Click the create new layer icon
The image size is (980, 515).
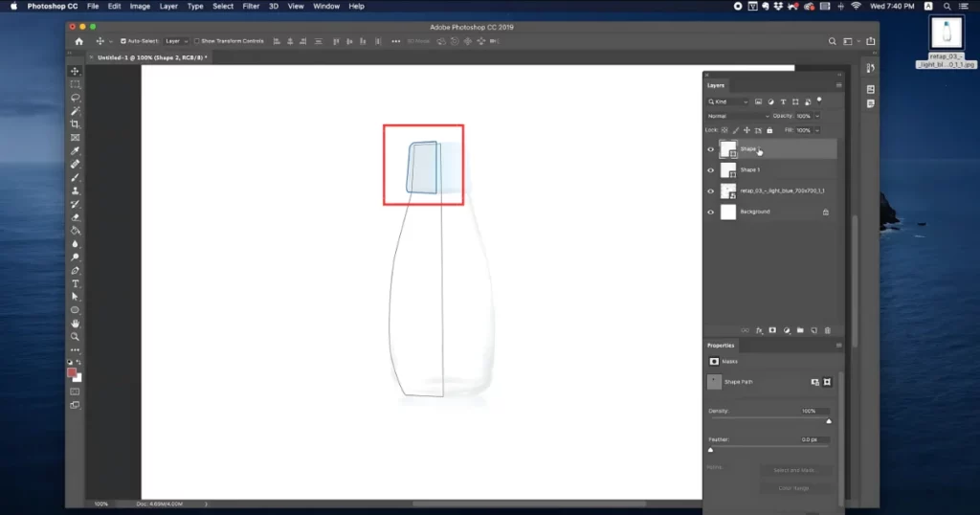[813, 330]
